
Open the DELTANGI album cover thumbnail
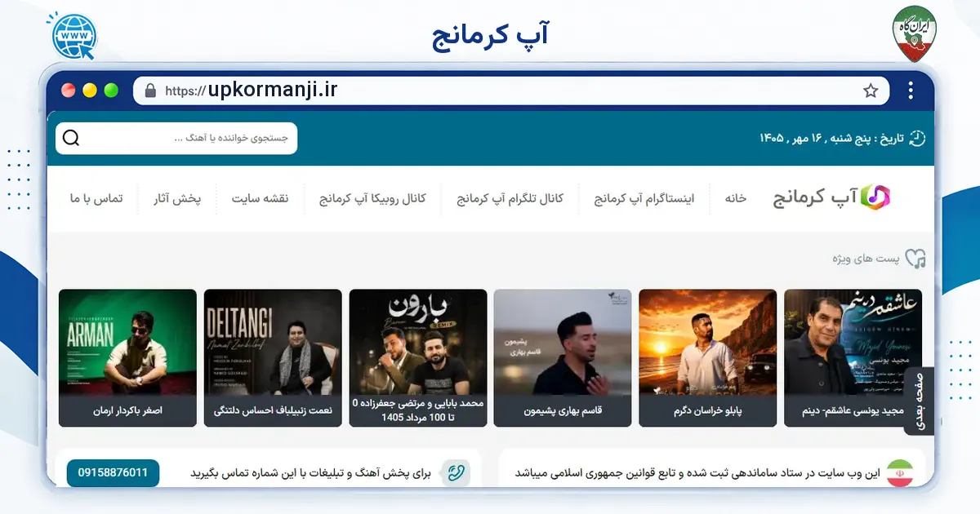pos(273,343)
